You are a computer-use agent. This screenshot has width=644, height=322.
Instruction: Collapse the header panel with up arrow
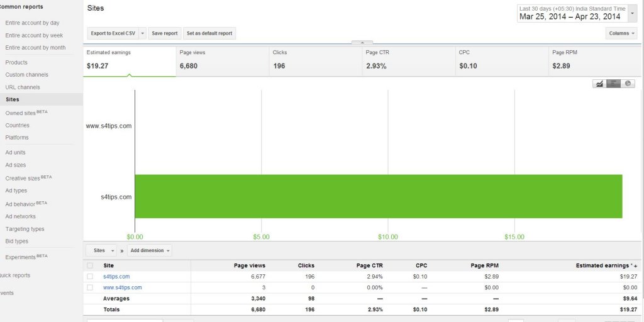pos(362,42)
